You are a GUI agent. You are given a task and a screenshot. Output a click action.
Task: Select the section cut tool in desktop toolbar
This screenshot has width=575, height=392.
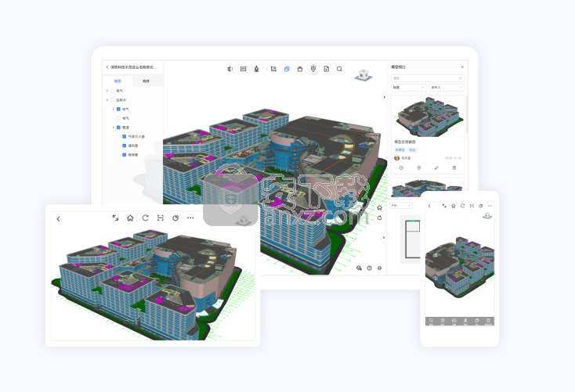click(230, 69)
